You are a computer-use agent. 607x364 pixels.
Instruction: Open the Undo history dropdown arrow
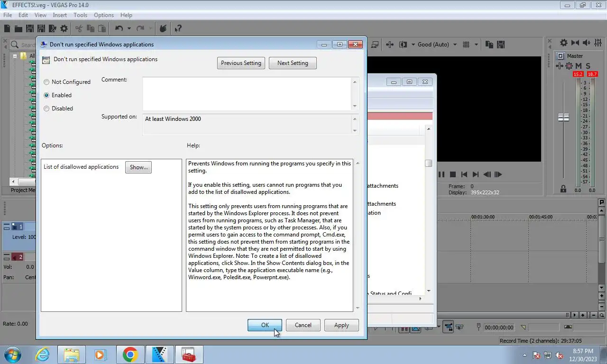pos(129,28)
